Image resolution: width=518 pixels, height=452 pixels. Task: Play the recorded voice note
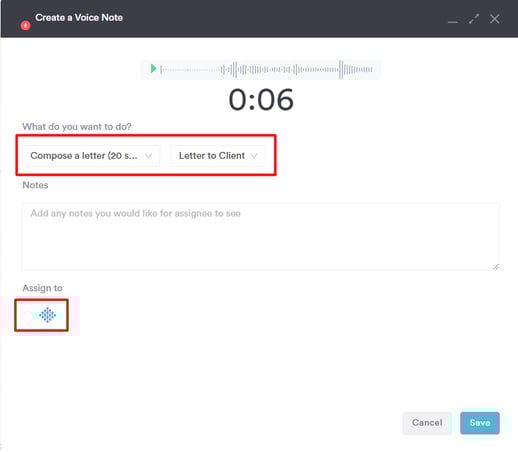153,69
